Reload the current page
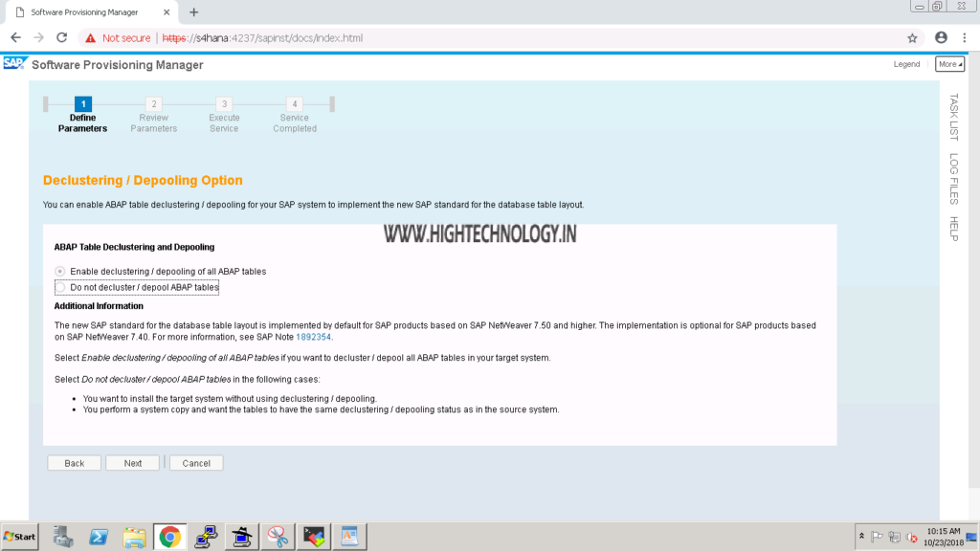 pyautogui.click(x=61, y=38)
